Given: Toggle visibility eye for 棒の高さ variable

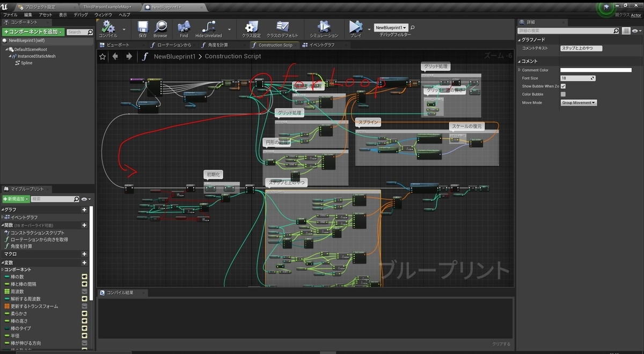Looking at the screenshot, I should tap(84, 321).
